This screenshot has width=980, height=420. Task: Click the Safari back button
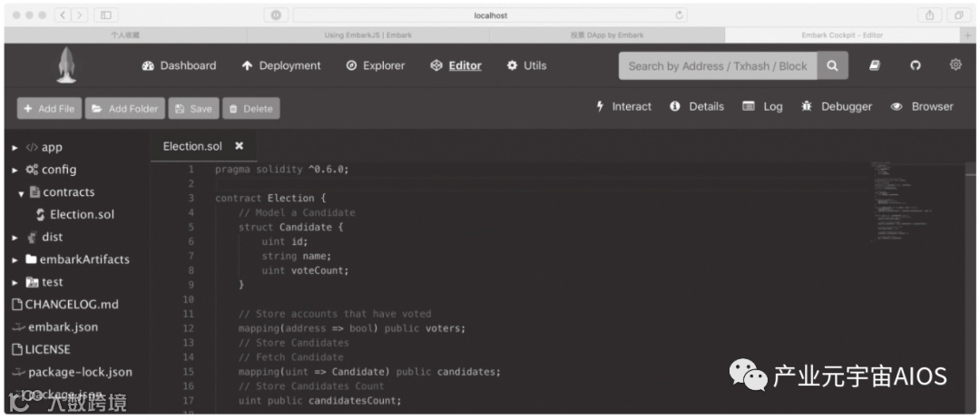pyautogui.click(x=64, y=15)
